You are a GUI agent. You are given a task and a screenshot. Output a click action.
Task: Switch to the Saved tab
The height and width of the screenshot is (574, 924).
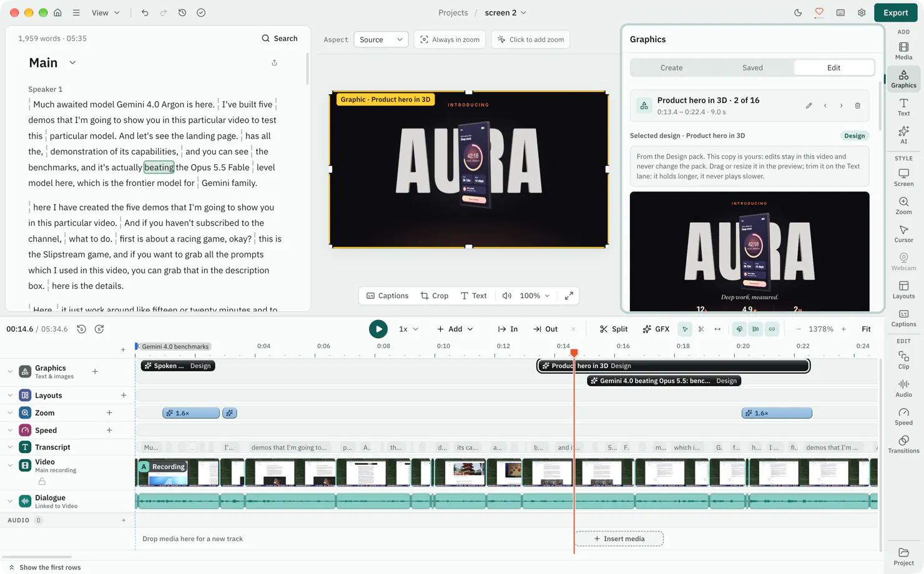(x=752, y=67)
